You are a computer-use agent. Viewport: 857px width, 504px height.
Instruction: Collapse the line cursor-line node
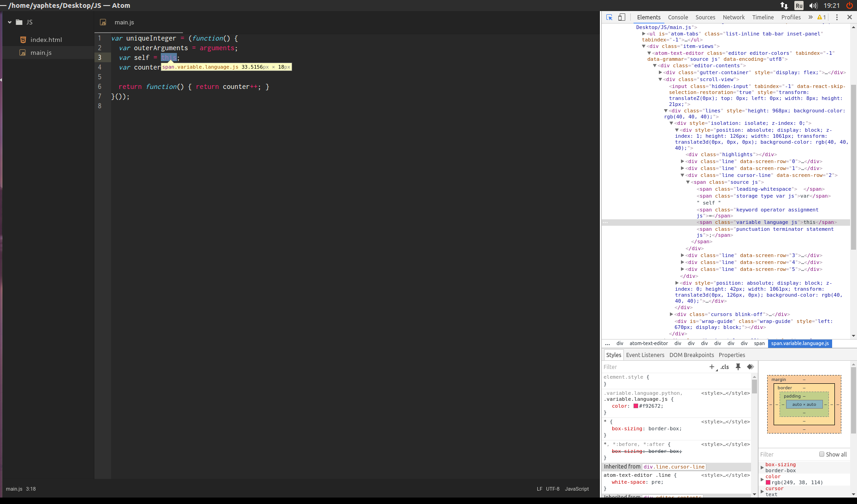(682, 175)
